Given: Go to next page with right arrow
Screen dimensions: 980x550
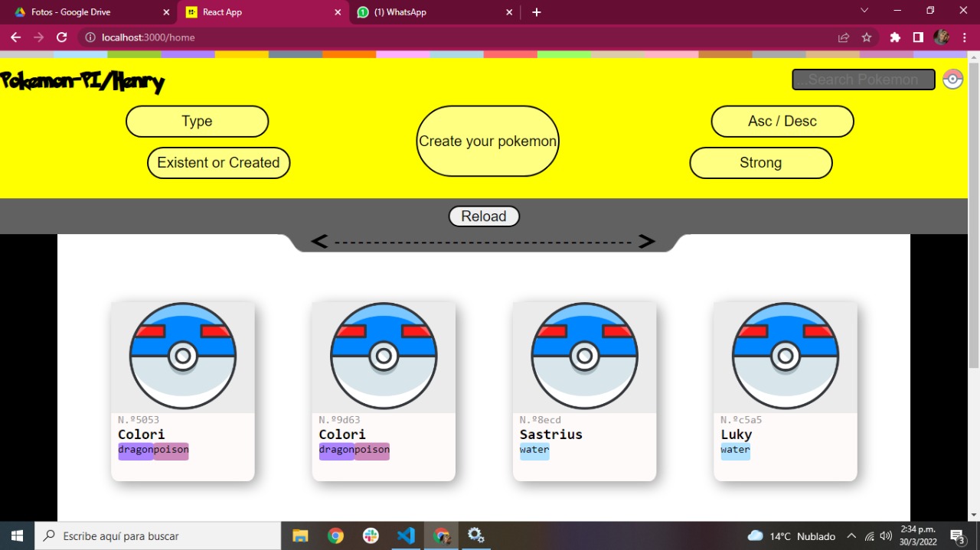Looking at the screenshot, I should pyautogui.click(x=647, y=242).
